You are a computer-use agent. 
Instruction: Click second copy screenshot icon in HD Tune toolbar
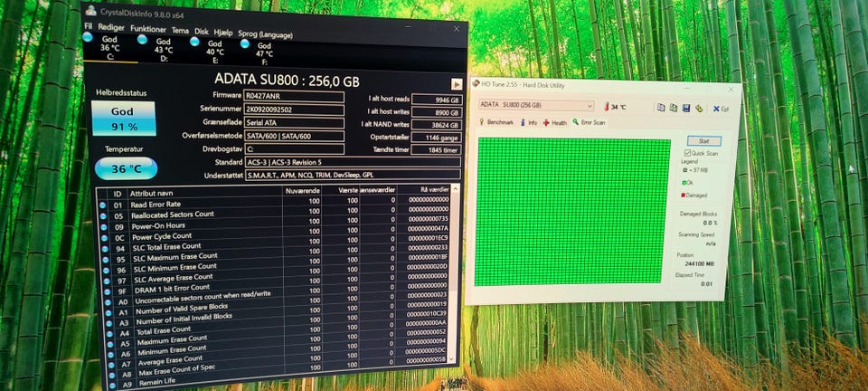point(673,108)
